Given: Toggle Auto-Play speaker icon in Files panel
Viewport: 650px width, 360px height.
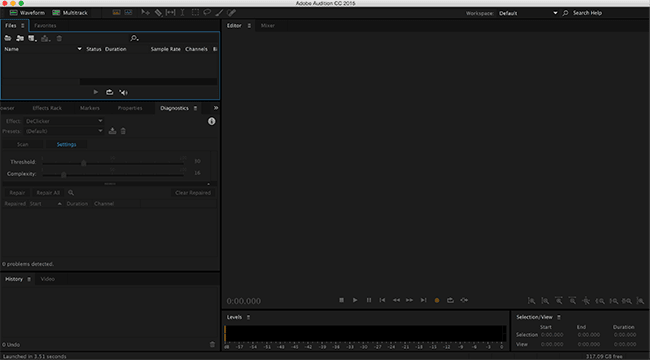Looking at the screenshot, I should [124, 92].
